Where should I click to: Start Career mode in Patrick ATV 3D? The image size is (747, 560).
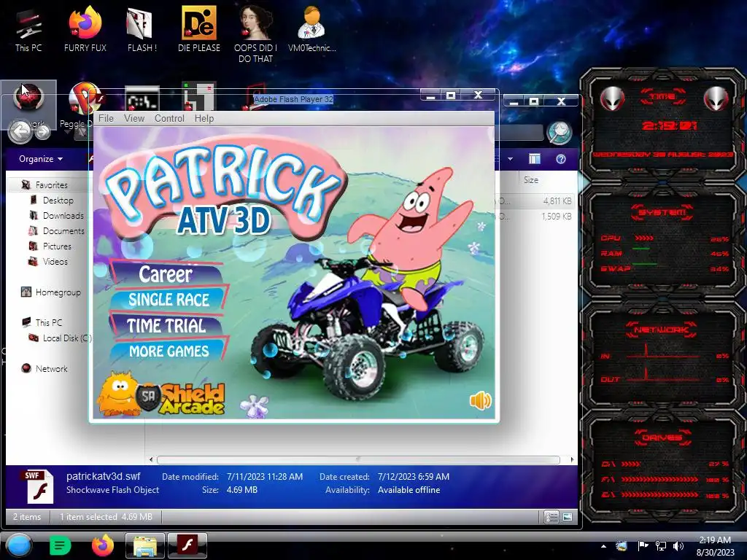pos(166,274)
